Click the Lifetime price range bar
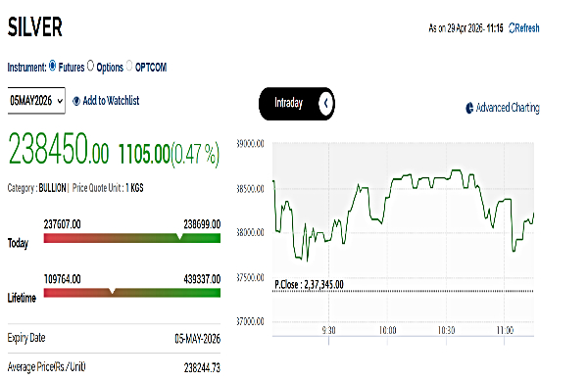Image resolution: width=588 pixels, height=380 pixels. 132,293
